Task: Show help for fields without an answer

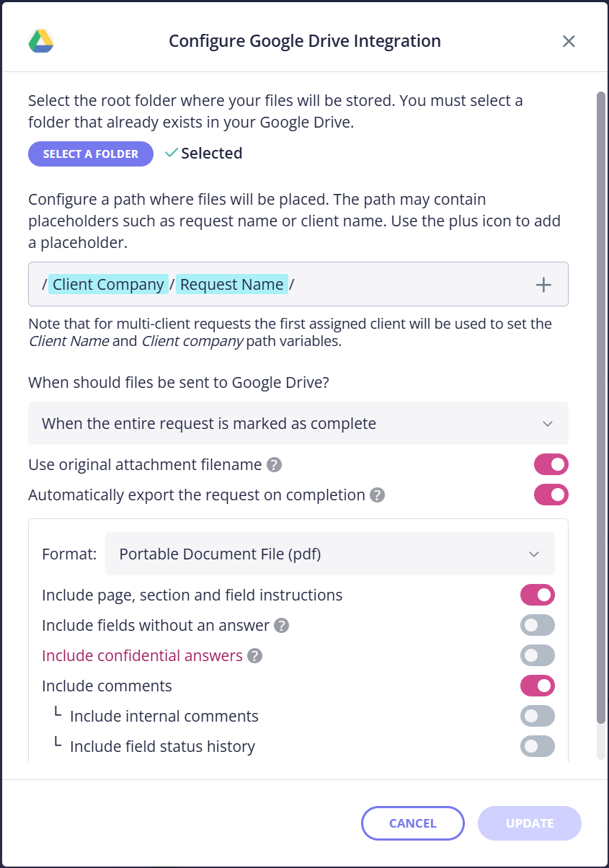Action: pyautogui.click(x=282, y=625)
